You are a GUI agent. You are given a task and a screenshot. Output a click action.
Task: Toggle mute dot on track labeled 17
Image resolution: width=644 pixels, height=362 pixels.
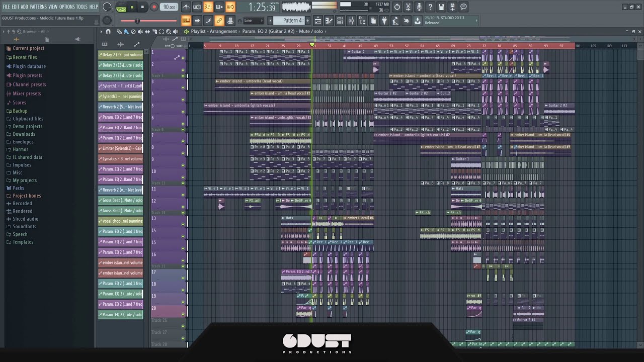(x=183, y=278)
